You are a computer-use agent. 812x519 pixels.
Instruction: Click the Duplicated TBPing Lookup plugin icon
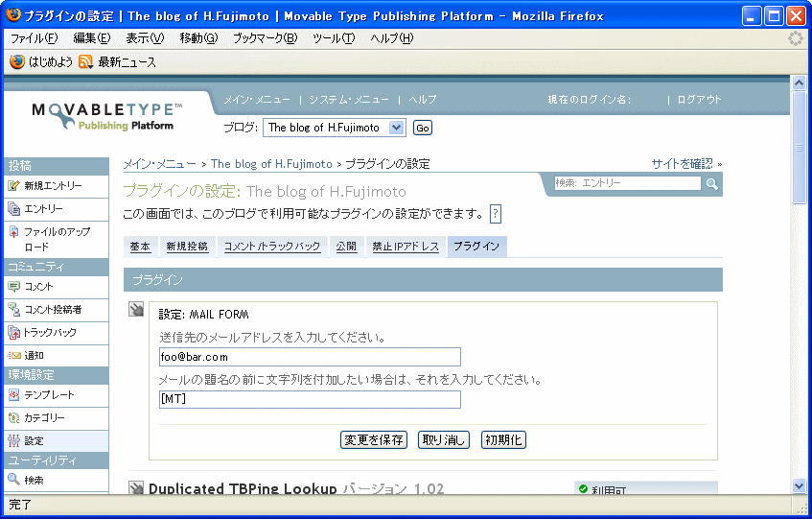tap(136, 487)
